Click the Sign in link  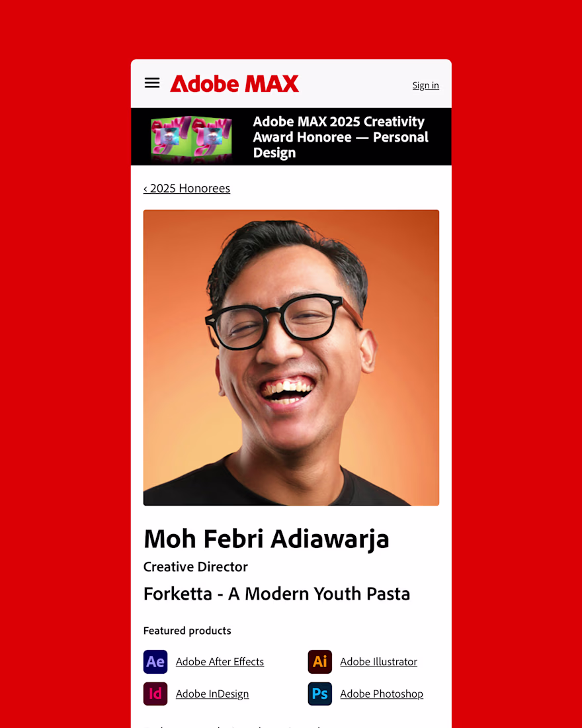point(426,85)
